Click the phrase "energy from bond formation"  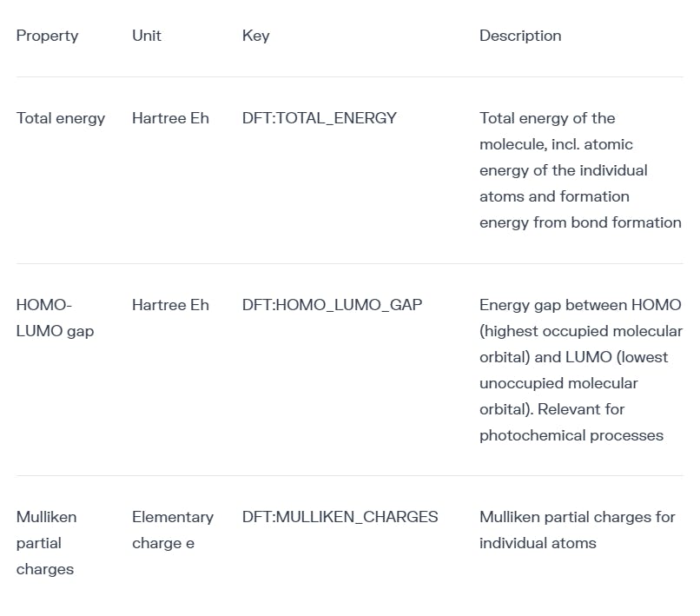pos(580,222)
